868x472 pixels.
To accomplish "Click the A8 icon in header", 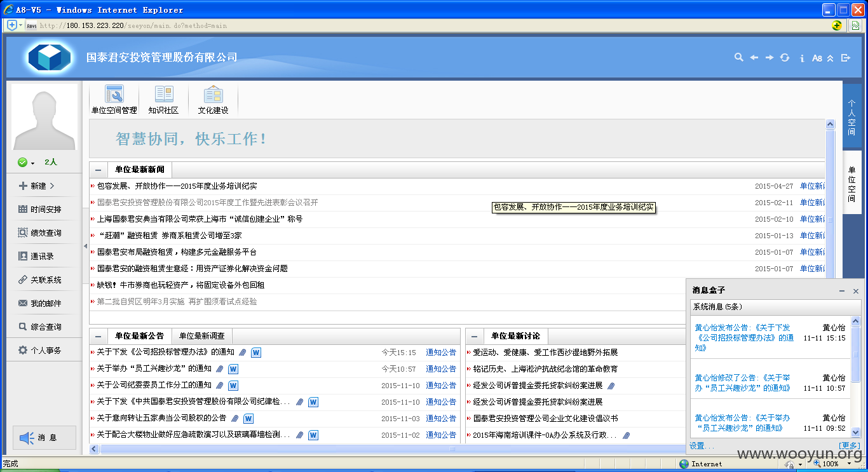I will coord(817,58).
